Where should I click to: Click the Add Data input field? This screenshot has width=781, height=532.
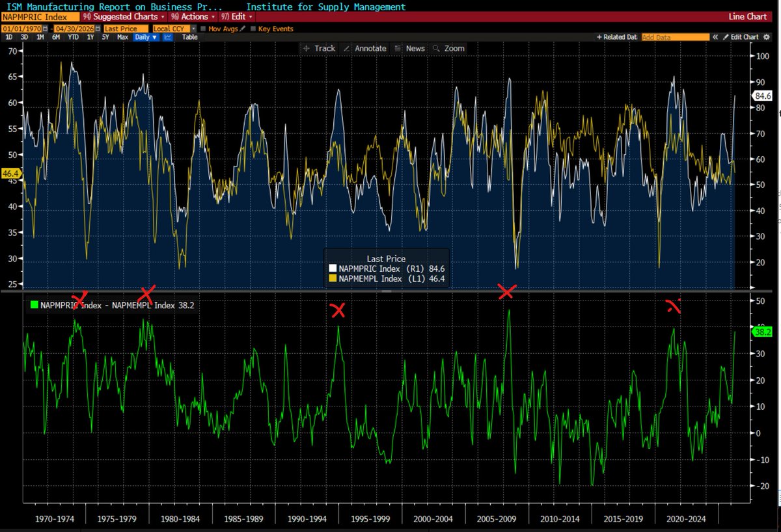(x=676, y=37)
